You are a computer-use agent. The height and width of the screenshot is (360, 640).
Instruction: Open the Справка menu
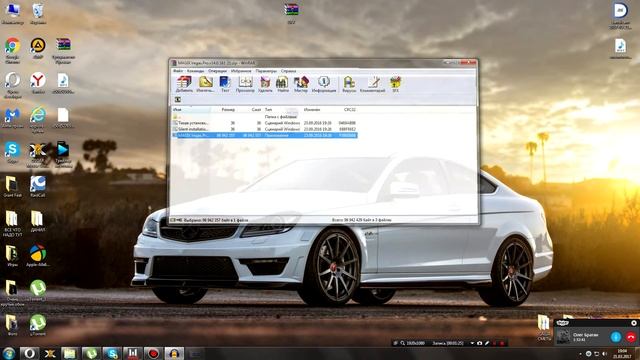pyautogui.click(x=288, y=71)
